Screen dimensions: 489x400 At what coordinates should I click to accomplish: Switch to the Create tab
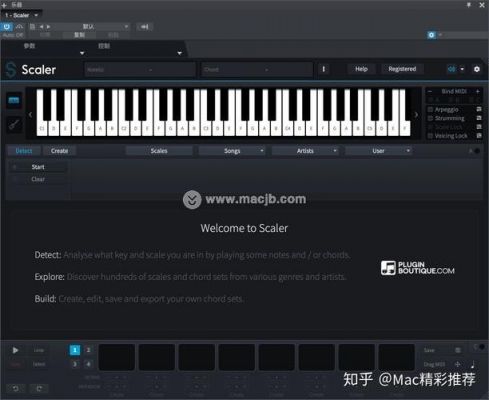tap(60, 151)
